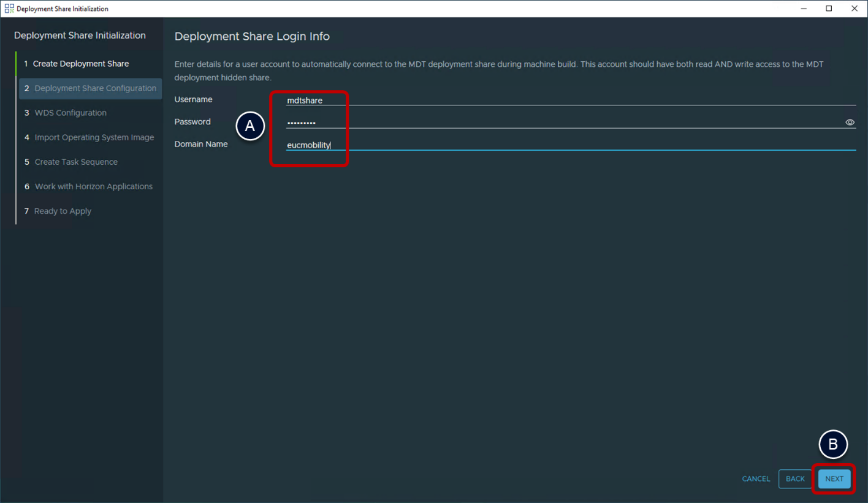Click the circled B annotation marker
Screen dimensions: 868x503
coord(833,445)
